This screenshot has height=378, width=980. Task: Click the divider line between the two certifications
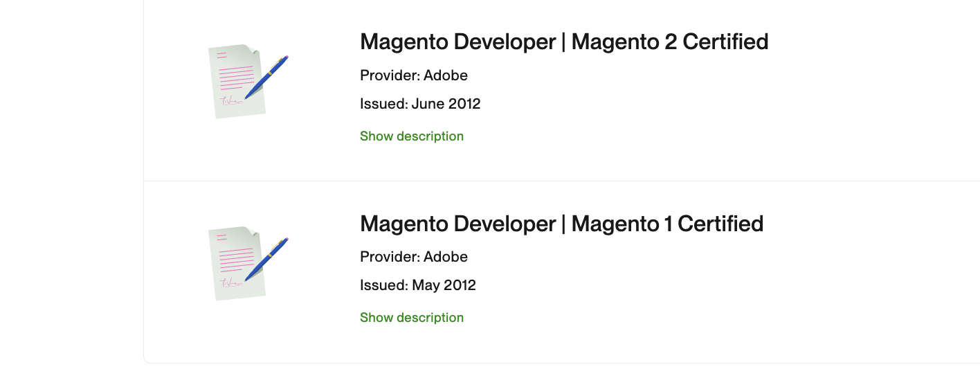pyautogui.click(x=554, y=181)
